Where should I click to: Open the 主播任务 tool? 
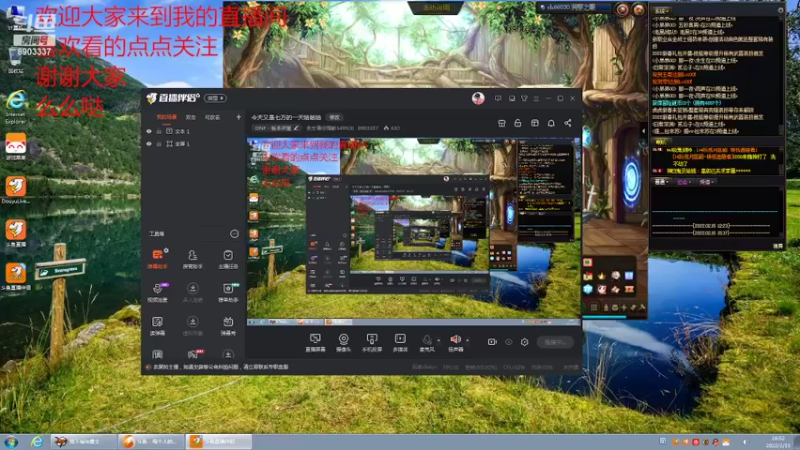[228, 259]
